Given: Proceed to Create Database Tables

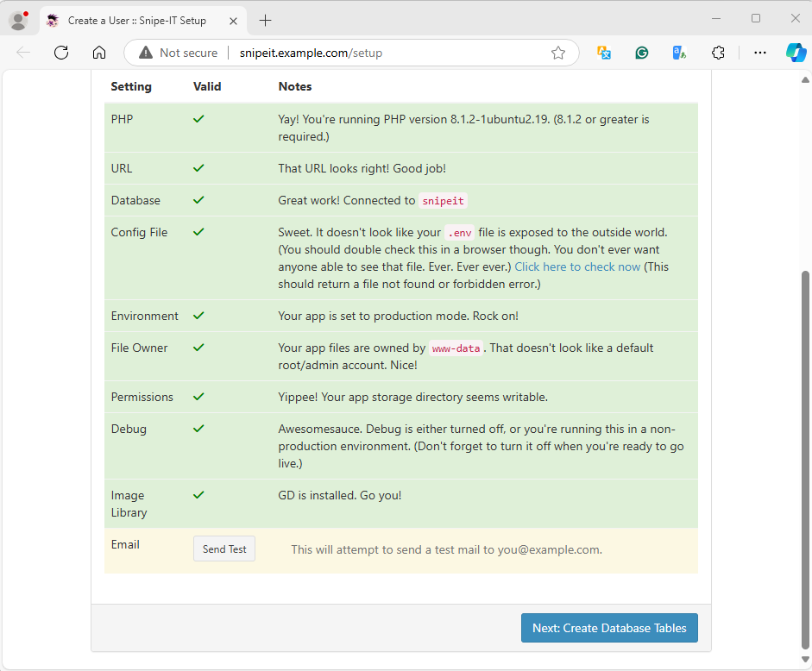Looking at the screenshot, I should coord(609,628).
